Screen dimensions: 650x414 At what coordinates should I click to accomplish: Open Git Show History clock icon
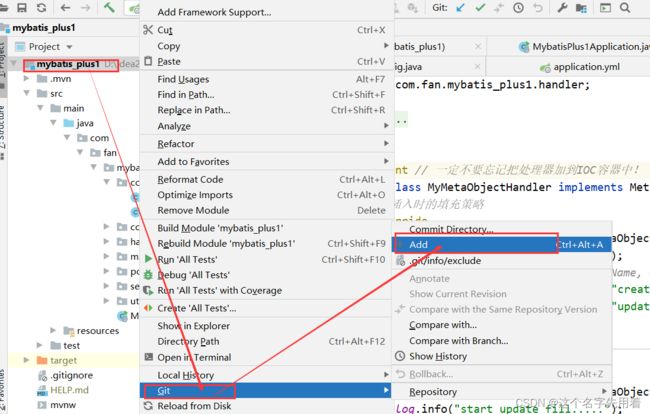pos(518,7)
